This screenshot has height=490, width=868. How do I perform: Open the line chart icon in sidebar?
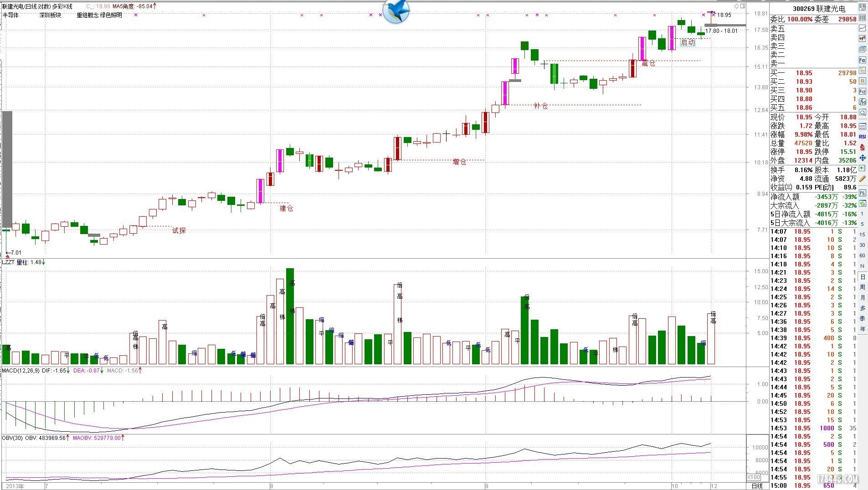pyautogui.click(x=863, y=28)
